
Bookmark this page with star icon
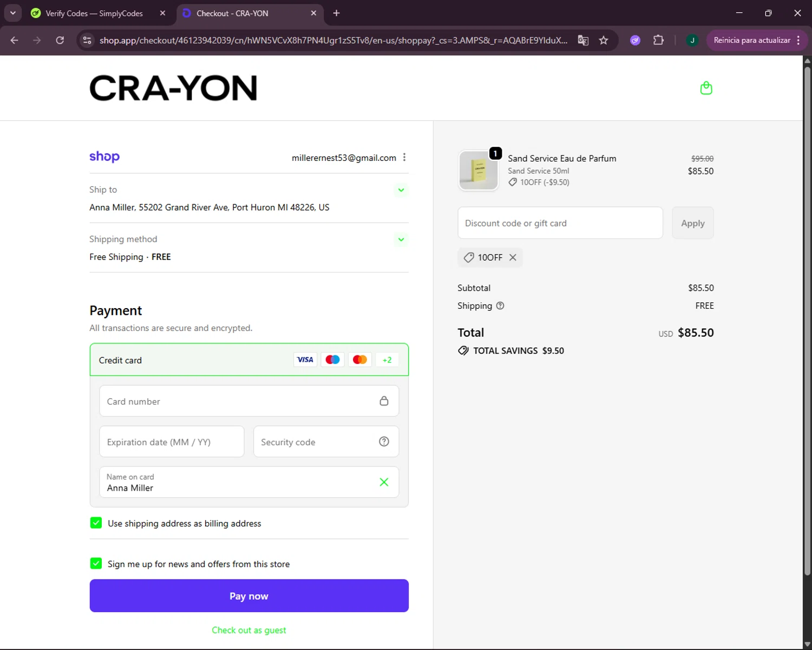coord(604,40)
